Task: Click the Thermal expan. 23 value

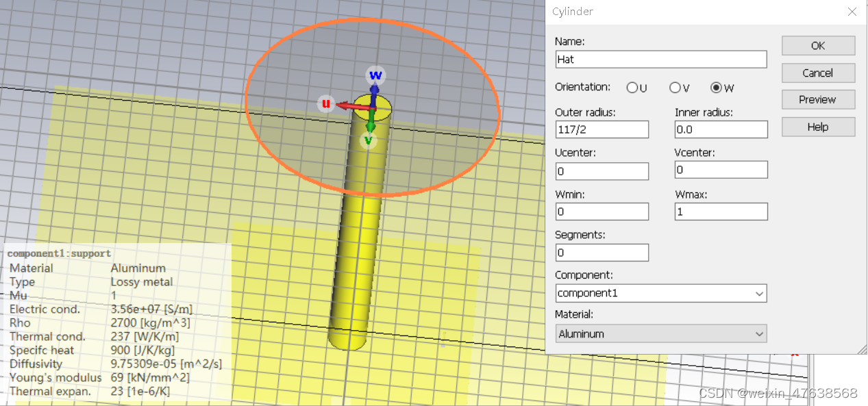Action: pyautogui.click(x=140, y=392)
